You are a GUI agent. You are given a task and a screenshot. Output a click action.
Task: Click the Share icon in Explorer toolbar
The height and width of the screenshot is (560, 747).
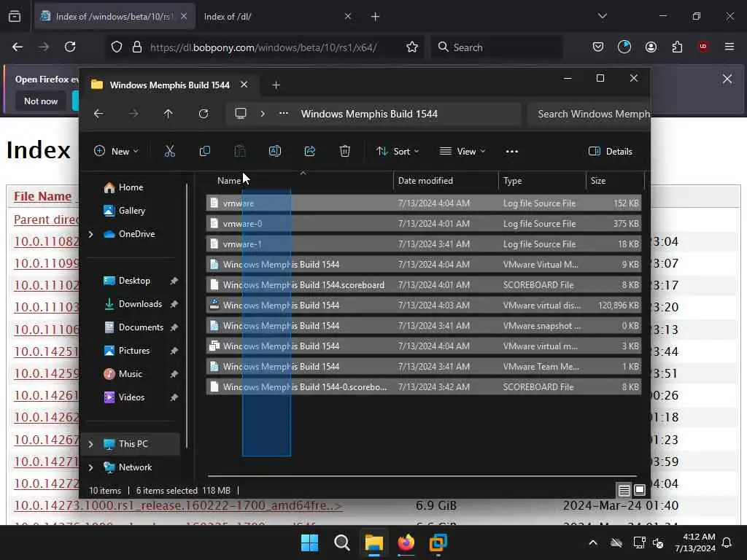tap(309, 152)
